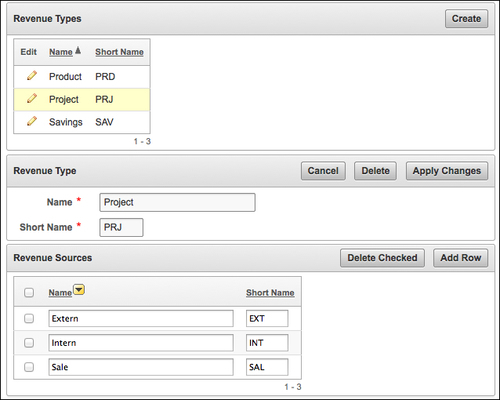Sort Revenue Types by Short Name column
The image size is (500, 400).
click(119, 52)
